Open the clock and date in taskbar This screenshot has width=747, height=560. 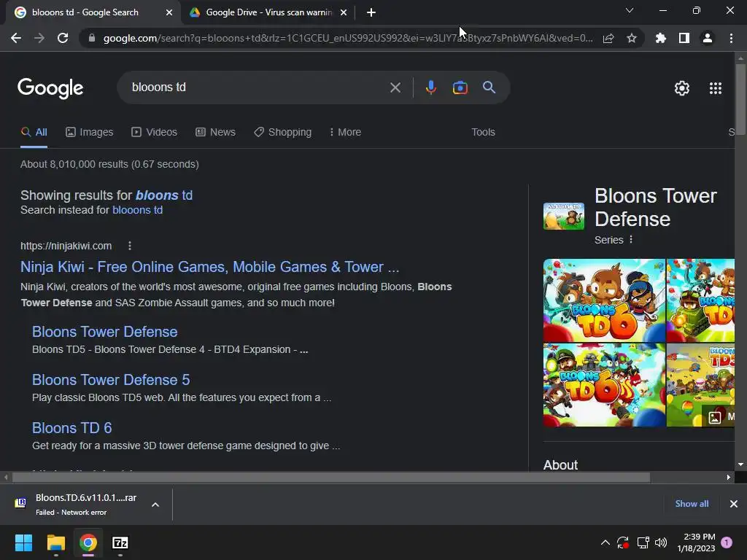coord(696,542)
